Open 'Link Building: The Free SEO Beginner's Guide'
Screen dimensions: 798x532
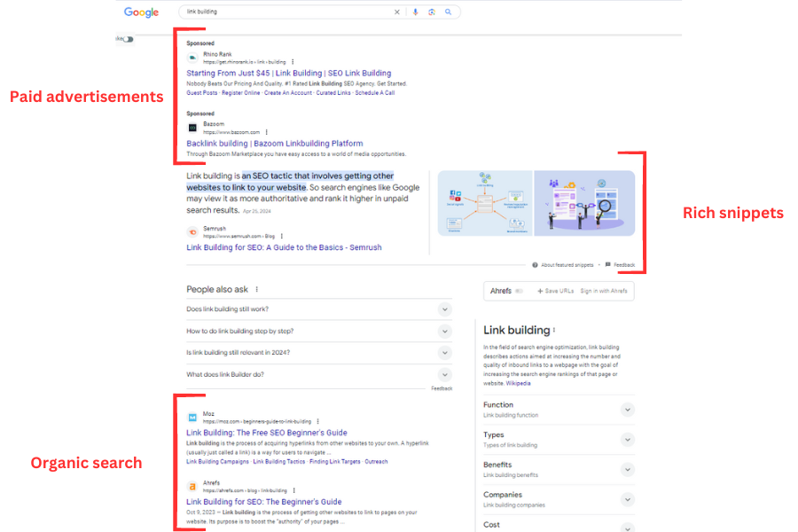[267, 433]
